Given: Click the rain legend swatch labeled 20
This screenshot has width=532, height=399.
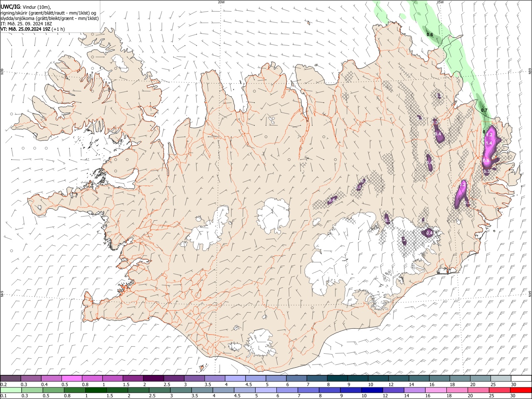Looking at the screenshot, I should (478, 390).
